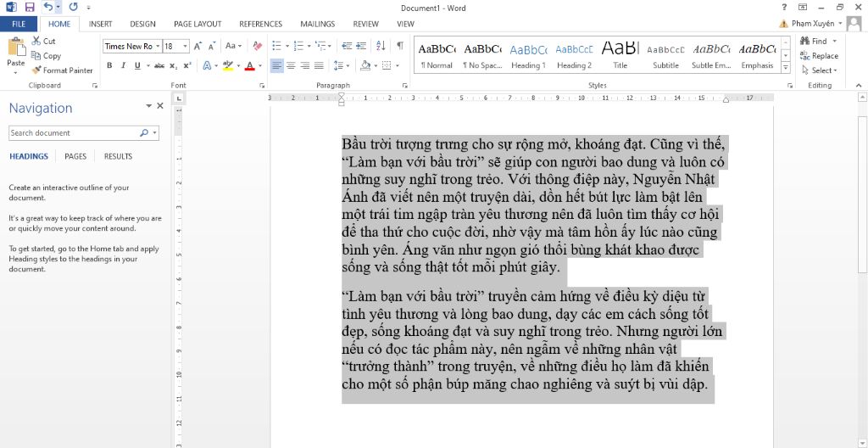Set Align Right paragraph alignment
Viewport: 868px width, 448px height.
pos(304,65)
